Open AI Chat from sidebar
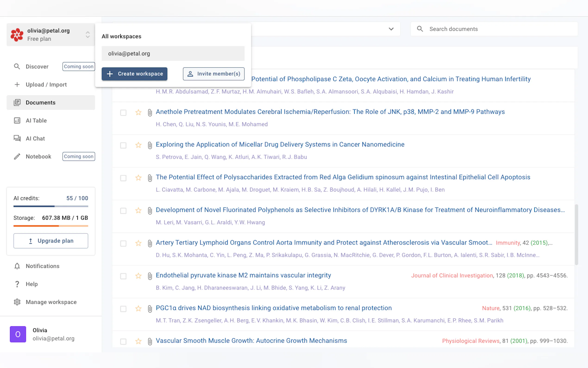Viewport: 588px width, 368px height. (x=35, y=139)
